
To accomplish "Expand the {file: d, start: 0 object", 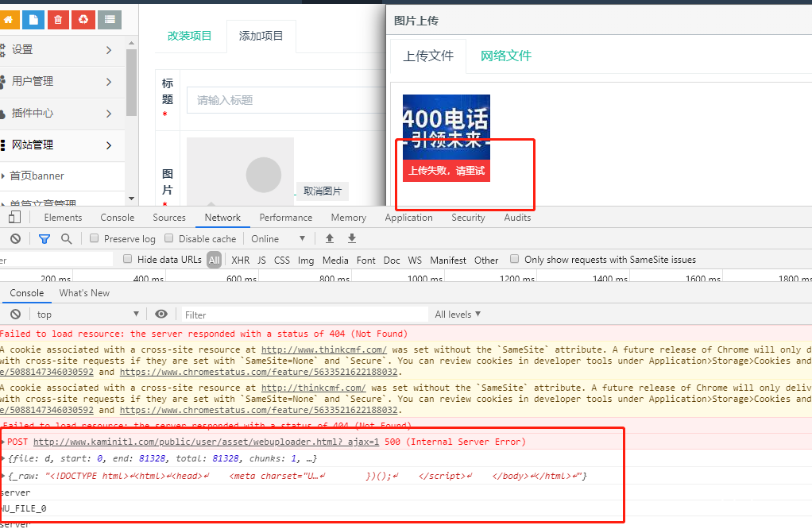I will click(4, 458).
